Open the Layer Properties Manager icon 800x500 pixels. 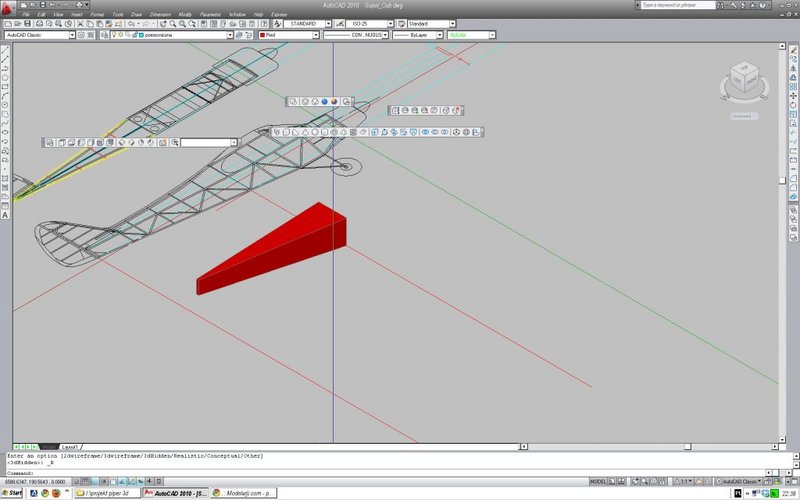105,35
